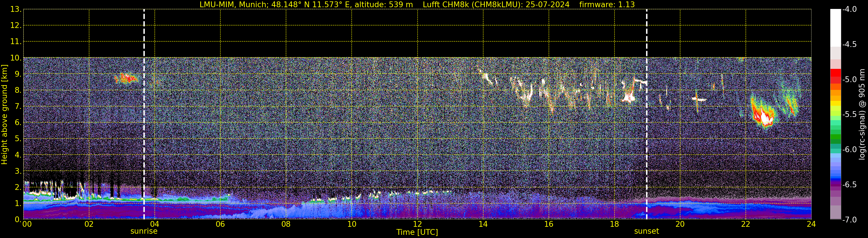Select the white top segment of the colorbar
Image resolution: width=868 pixels, height=238 pixels.
pos(835,28)
